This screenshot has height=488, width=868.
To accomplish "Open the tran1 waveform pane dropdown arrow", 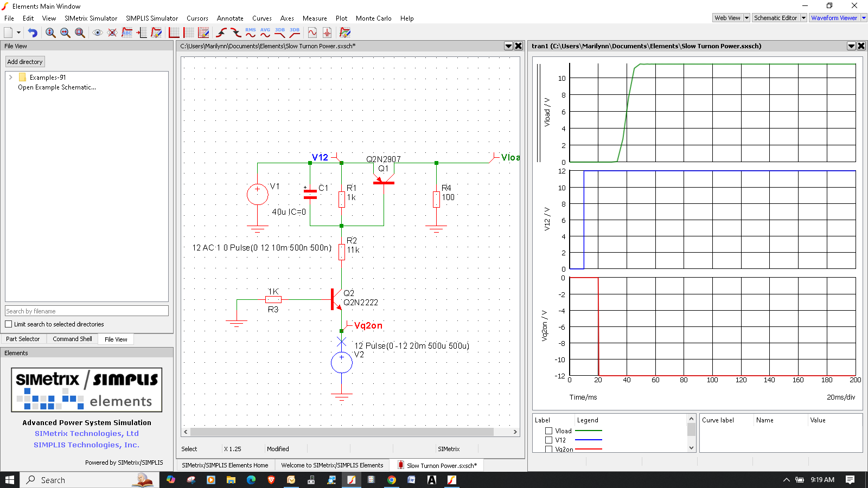I will (x=851, y=46).
